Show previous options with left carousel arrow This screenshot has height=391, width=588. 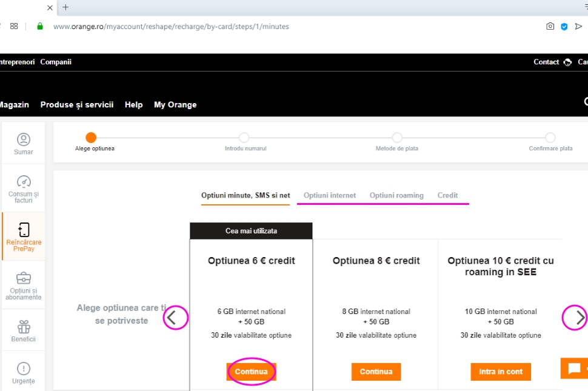[173, 318]
